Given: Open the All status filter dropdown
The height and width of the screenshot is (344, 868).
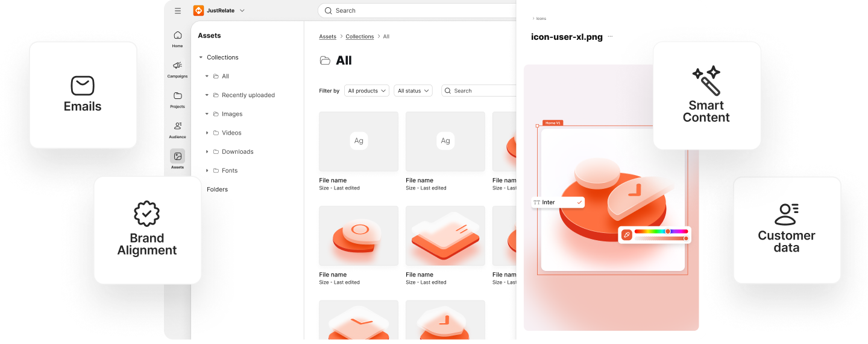Looking at the screenshot, I should click(x=413, y=91).
